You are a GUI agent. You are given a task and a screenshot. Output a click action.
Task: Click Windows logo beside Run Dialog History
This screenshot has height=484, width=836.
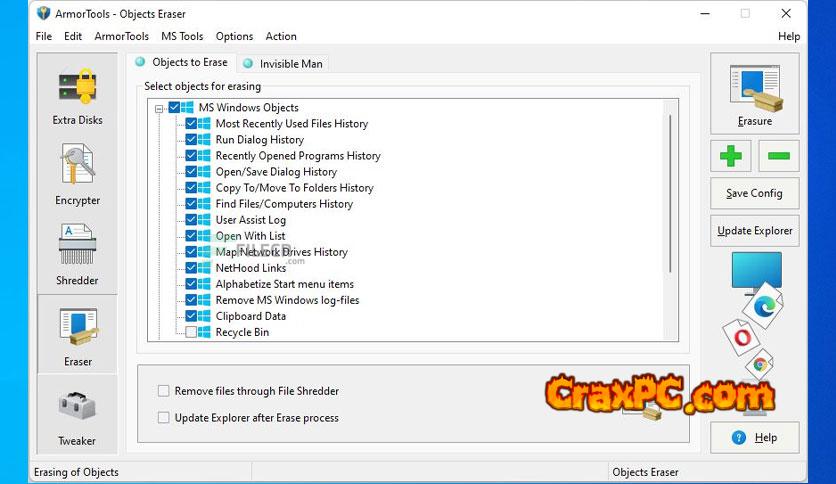pos(204,140)
